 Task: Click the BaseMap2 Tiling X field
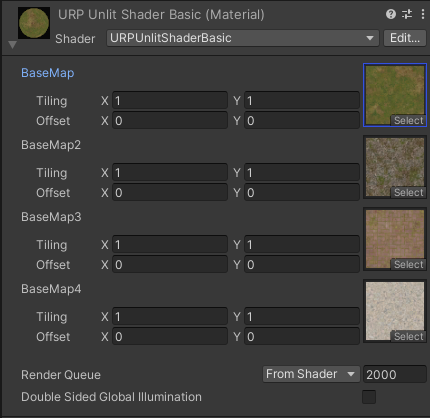(170, 173)
